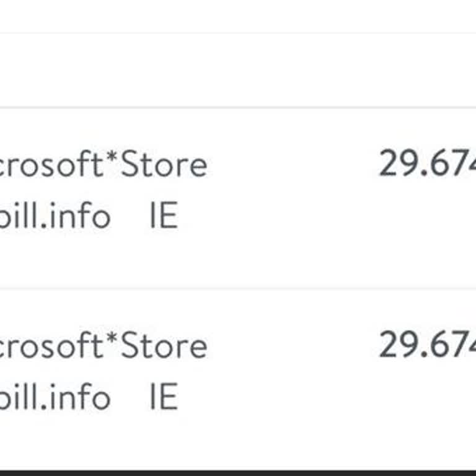Click the word Store in the second entry

164,346
